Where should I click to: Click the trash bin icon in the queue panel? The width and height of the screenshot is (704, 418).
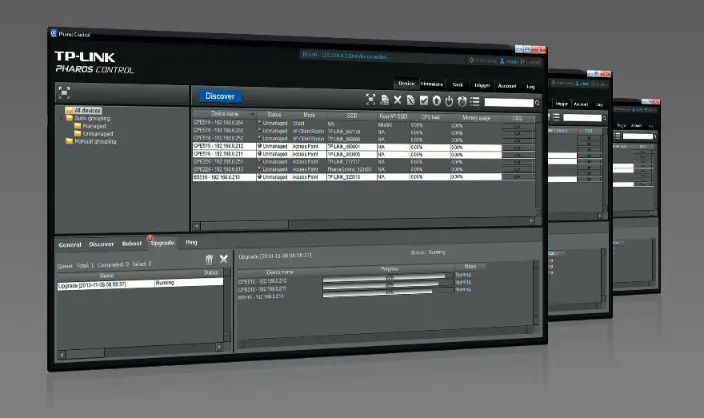pos(209,259)
